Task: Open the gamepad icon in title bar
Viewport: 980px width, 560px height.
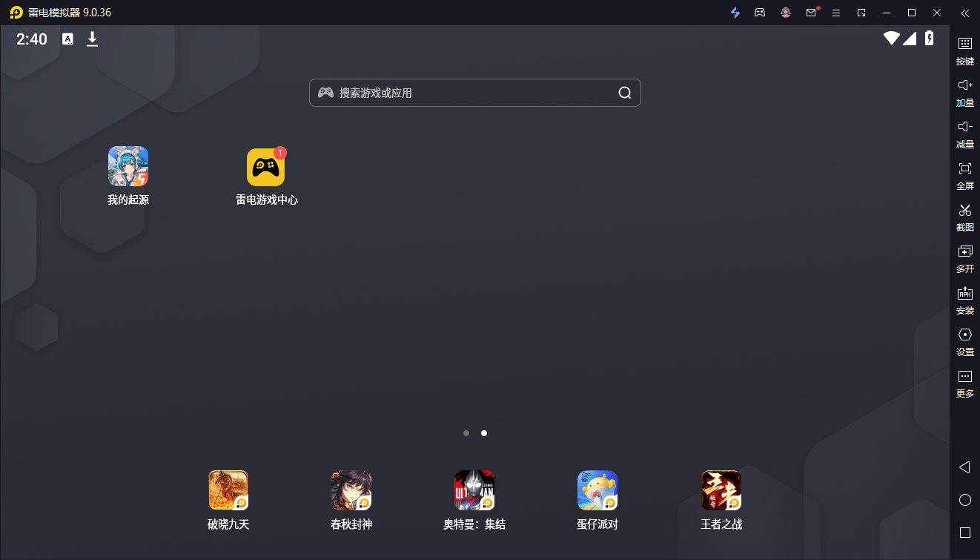Action: [760, 13]
